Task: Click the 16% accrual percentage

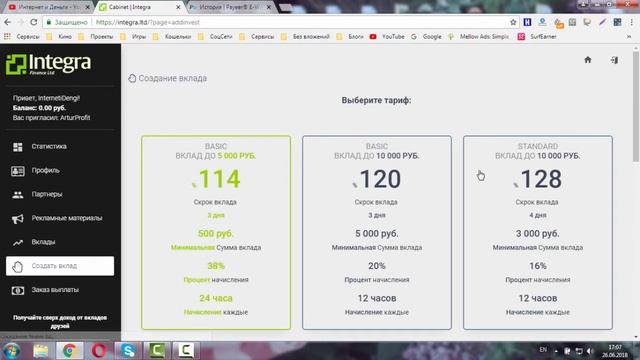Action: [538, 266]
